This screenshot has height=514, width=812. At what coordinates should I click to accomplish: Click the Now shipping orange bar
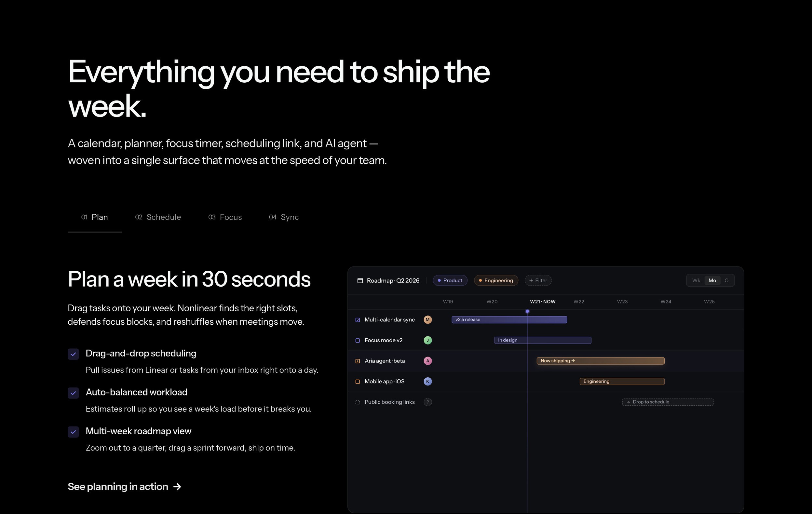(x=600, y=360)
